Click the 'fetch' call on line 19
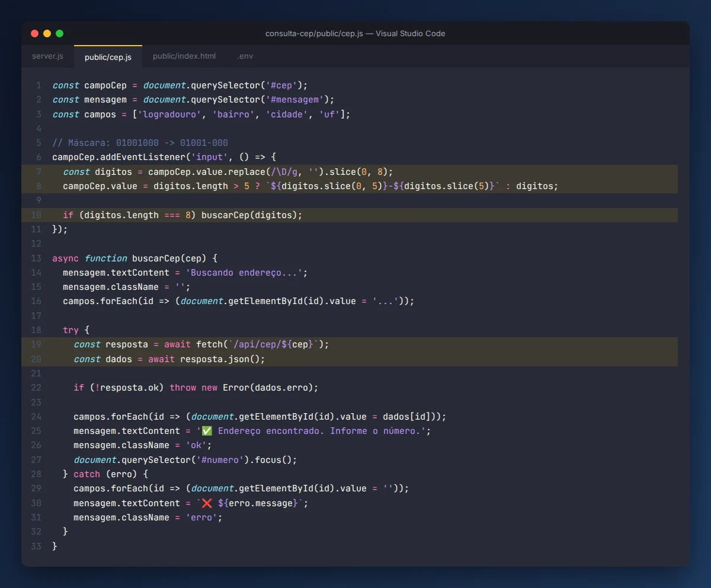711x588 pixels. click(210, 345)
